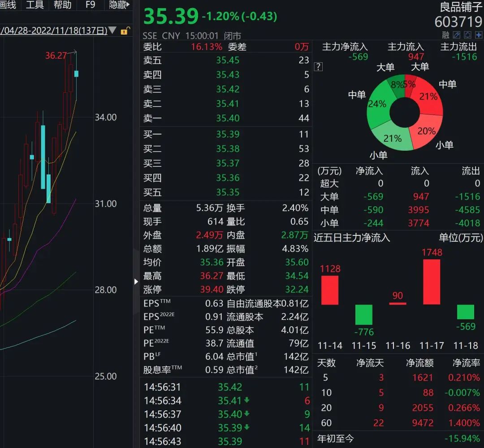Click the underlined date range link
Image resolution: width=484 pixels, height=448 pixels.
pyautogui.click(x=54, y=30)
